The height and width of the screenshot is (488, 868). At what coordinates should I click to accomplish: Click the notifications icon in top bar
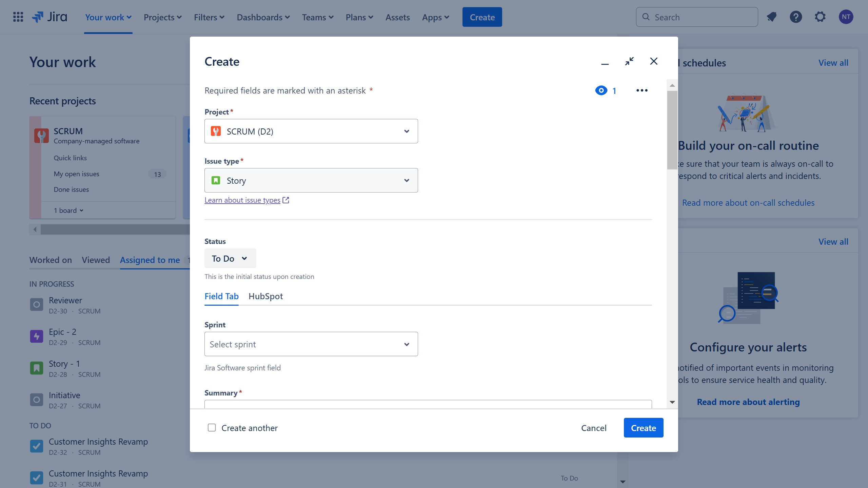click(771, 17)
